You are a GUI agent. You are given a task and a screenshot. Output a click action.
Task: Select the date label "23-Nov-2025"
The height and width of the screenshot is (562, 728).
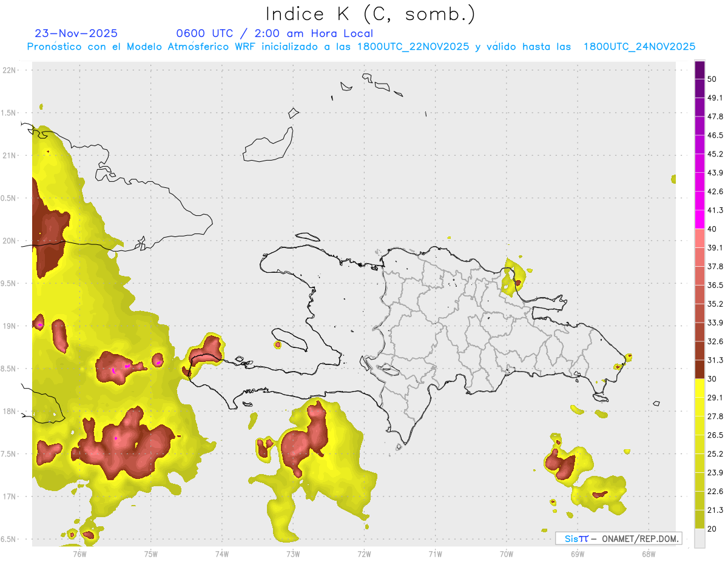[76, 33]
